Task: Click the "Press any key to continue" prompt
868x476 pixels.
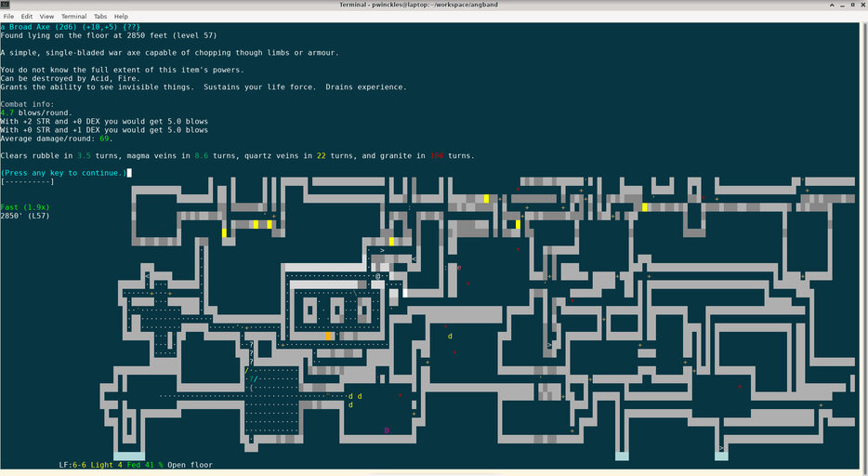Action: [x=63, y=173]
